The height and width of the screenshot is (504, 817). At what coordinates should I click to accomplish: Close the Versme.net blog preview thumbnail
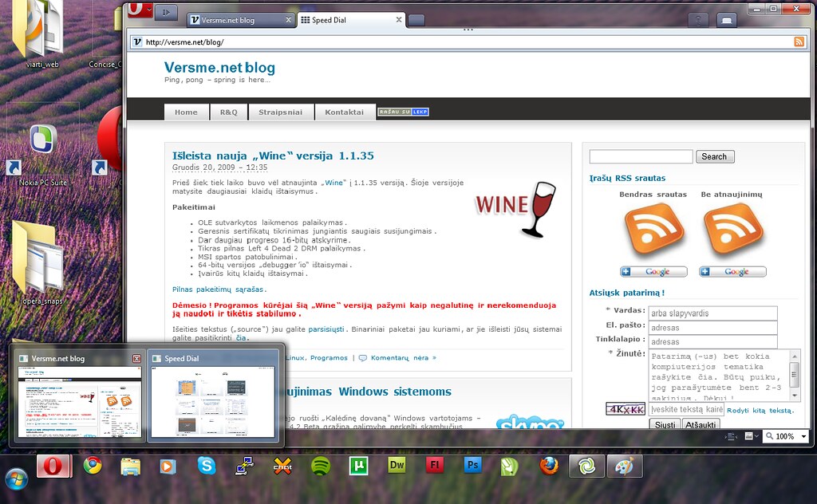point(136,358)
